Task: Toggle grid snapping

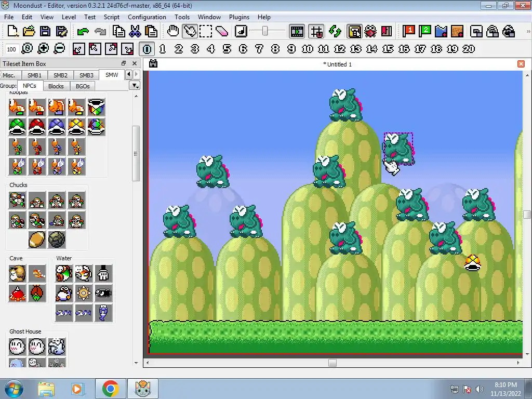Action: tap(316, 32)
